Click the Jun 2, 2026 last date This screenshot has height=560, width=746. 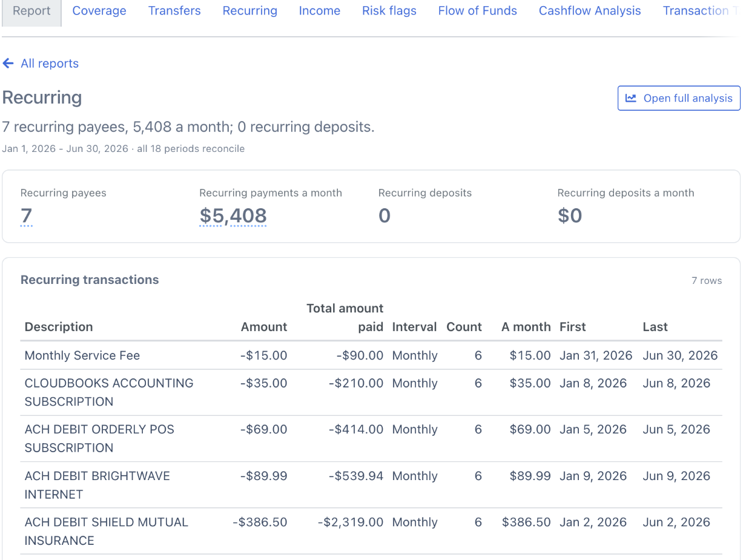(x=676, y=522)
